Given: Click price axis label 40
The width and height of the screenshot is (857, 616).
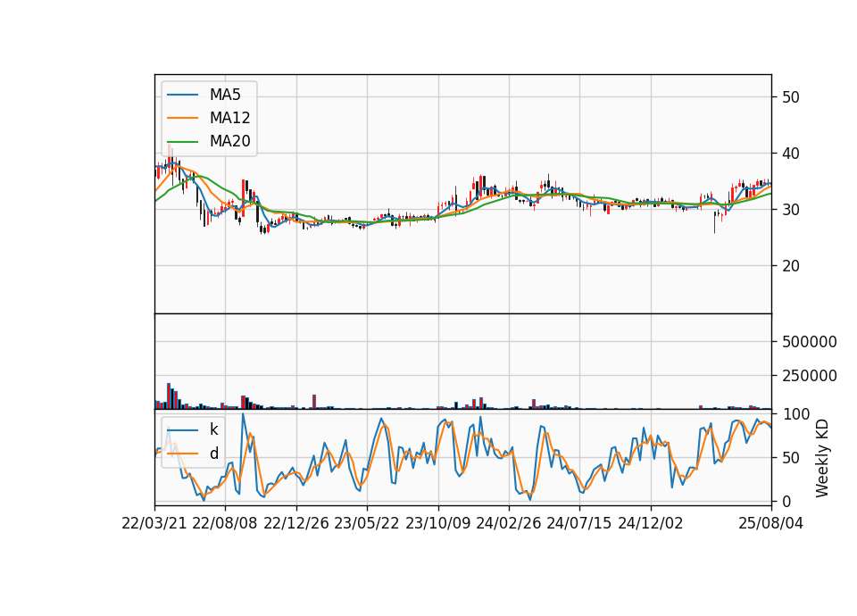Looking at the screenshot, I should (x=790, y=154).
